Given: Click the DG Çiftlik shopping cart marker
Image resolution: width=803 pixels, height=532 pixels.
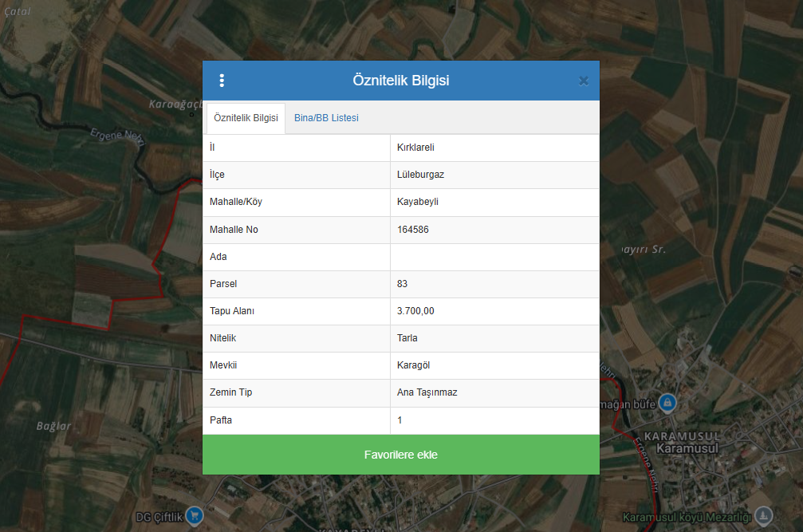Looking at the screenshot, I should pos(194,515).
